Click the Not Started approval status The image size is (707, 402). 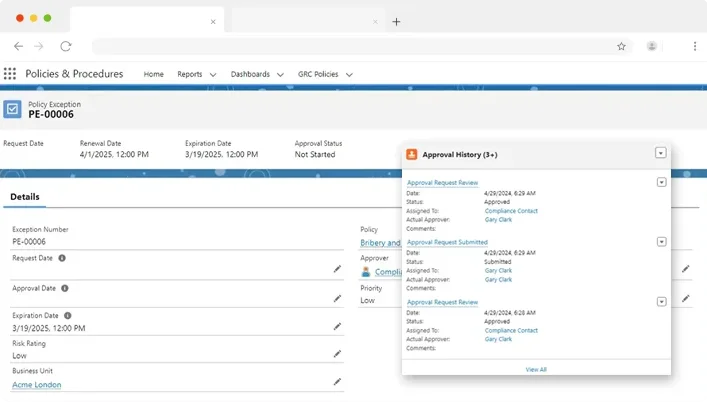click(x=315, y=154)
